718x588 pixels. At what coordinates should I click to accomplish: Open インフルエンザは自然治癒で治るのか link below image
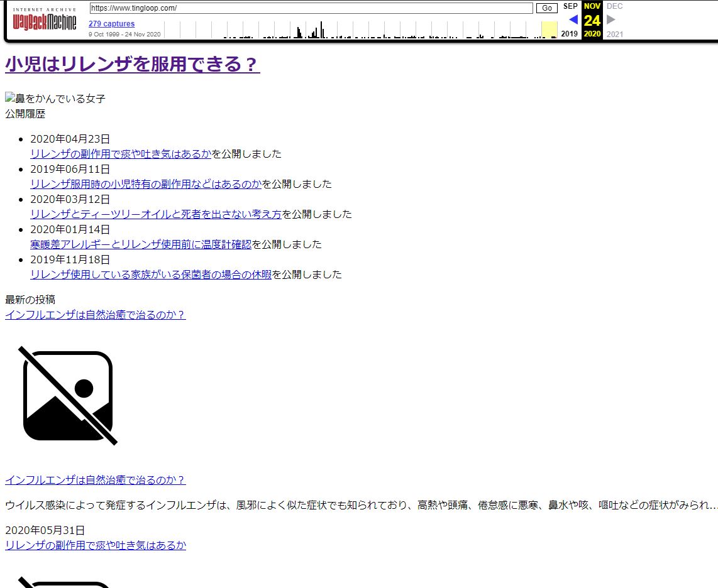coord(96,480)
